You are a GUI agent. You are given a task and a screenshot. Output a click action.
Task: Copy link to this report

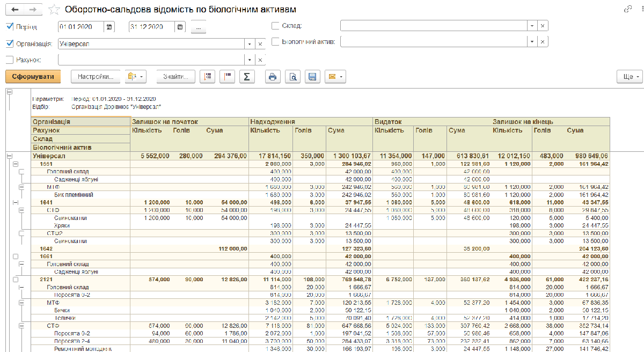[x=628, y=10]
